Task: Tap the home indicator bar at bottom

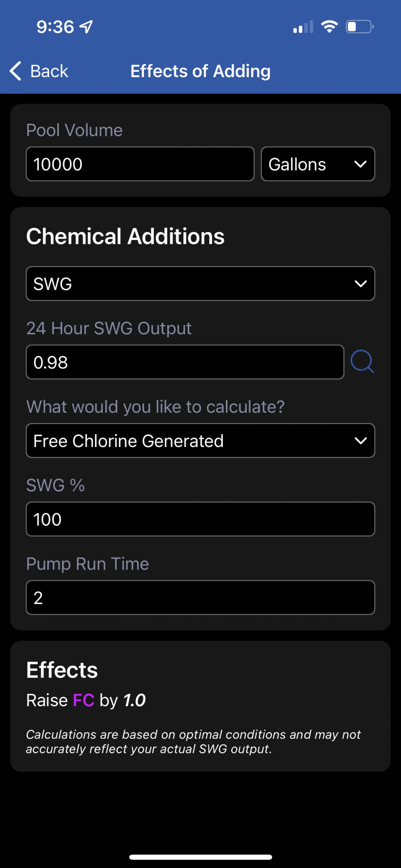Action: (x=200, y=857)
